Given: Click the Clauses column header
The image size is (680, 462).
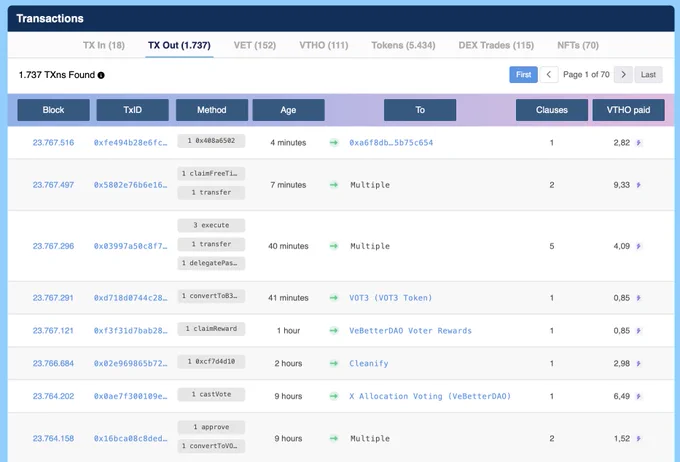Looking at the screenshot, I should pos(552,110).
